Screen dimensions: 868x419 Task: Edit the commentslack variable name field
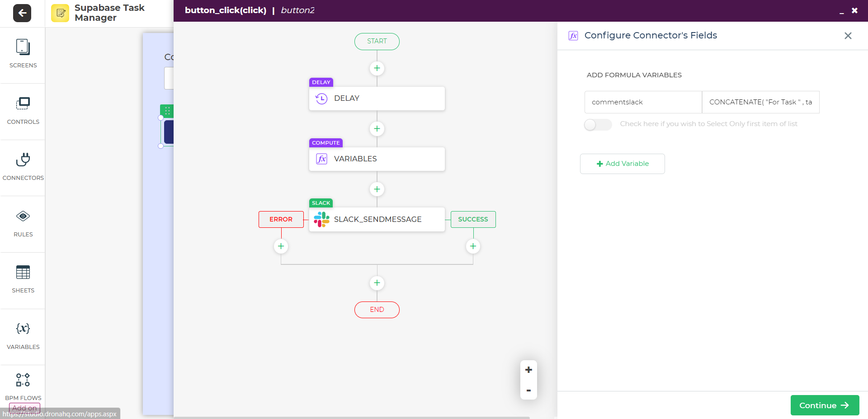(x=642, y=102)
